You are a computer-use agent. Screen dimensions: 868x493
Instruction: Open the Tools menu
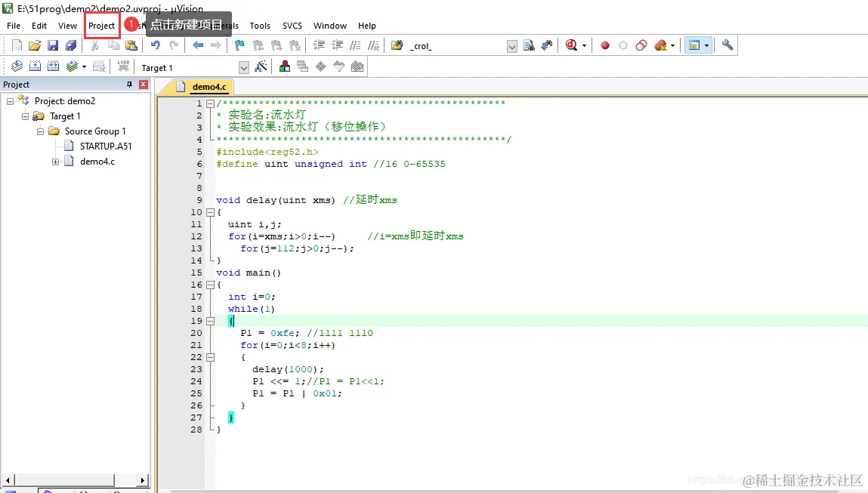pyautogui.click(x=260, y=26)
